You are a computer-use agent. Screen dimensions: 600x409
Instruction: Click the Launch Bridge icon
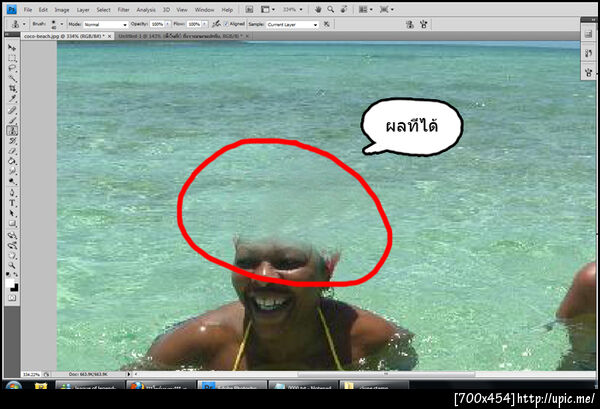[x=249, y=10]
